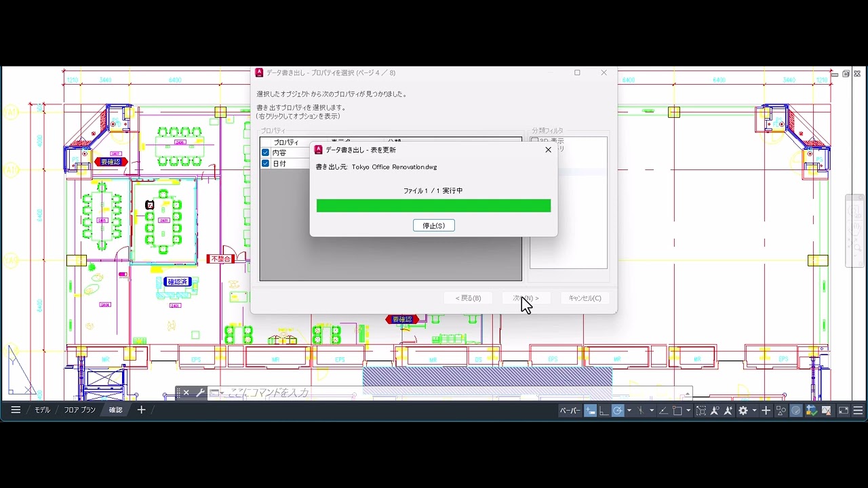Click the < 戻る(B) back button
Image resolution: width=868 pixels, height=488 pixels.
click(468, 298)
